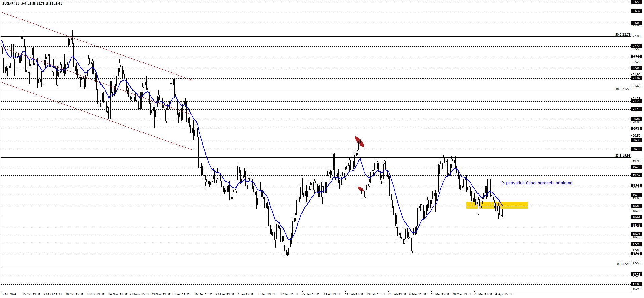Select the Fibonacci label '0.0 17.48'
Screen dimensions: 644x298
[x=623, y=264]
